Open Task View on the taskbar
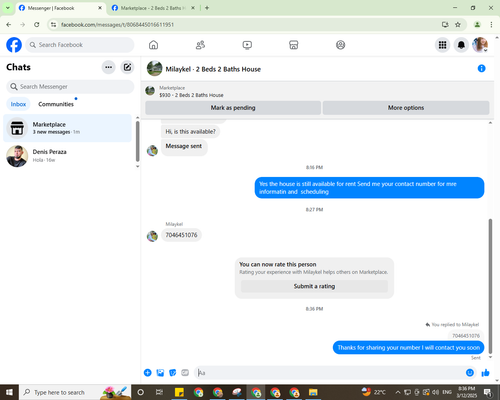This screenshot has width=500, height=400. (x=159, y=392)
